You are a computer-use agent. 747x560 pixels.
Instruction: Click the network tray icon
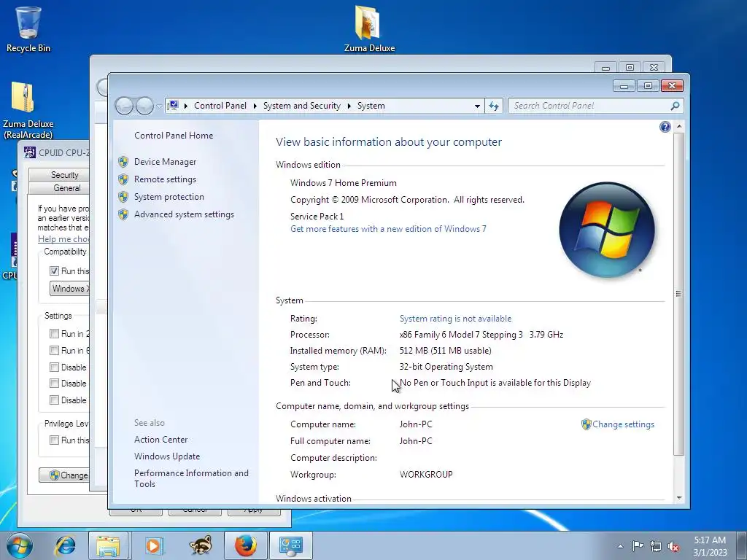point(656,546)
